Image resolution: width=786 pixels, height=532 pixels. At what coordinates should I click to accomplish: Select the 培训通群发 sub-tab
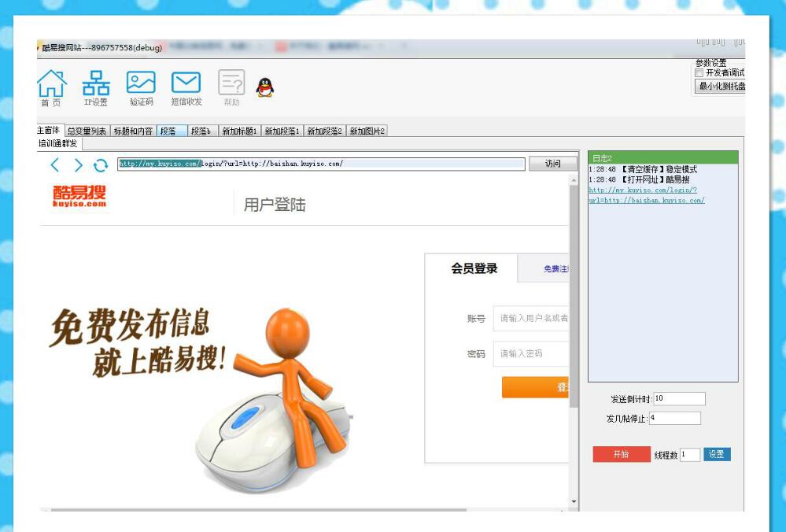tap(59, 143)
